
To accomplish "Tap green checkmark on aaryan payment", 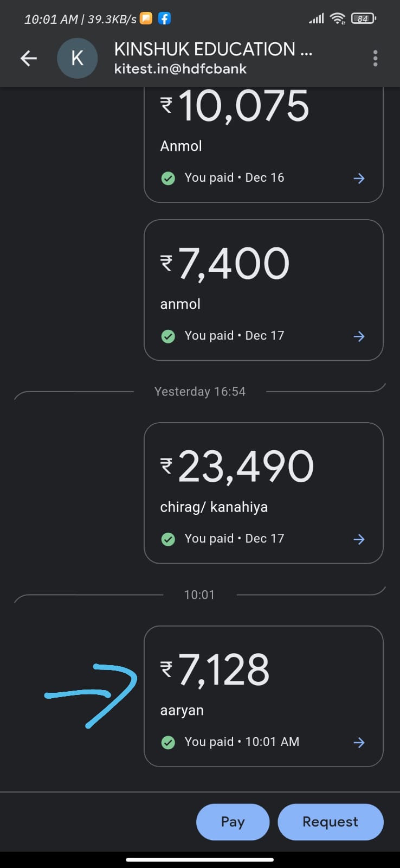I will 168,742.
